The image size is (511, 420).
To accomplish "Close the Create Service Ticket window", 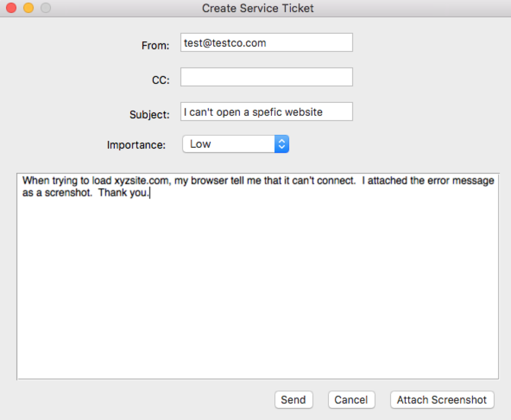I will pyautogui.click(x=11, y=8).
